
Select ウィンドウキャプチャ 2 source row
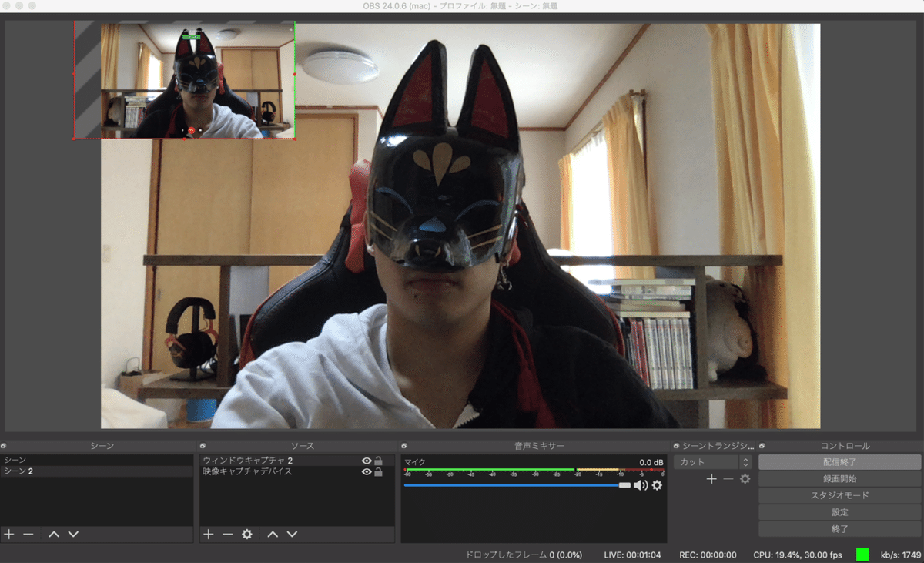tap(296, 461)
